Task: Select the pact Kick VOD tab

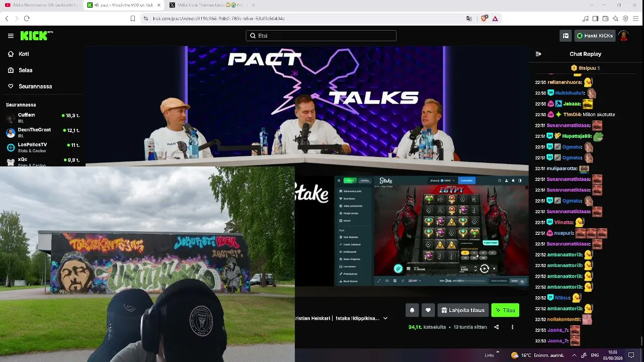Action: click(123, 5)
